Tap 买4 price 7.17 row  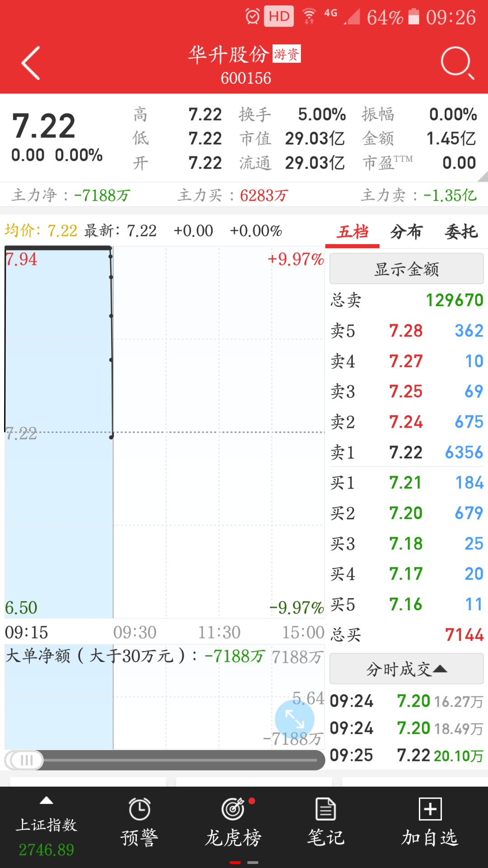[407, 574]
